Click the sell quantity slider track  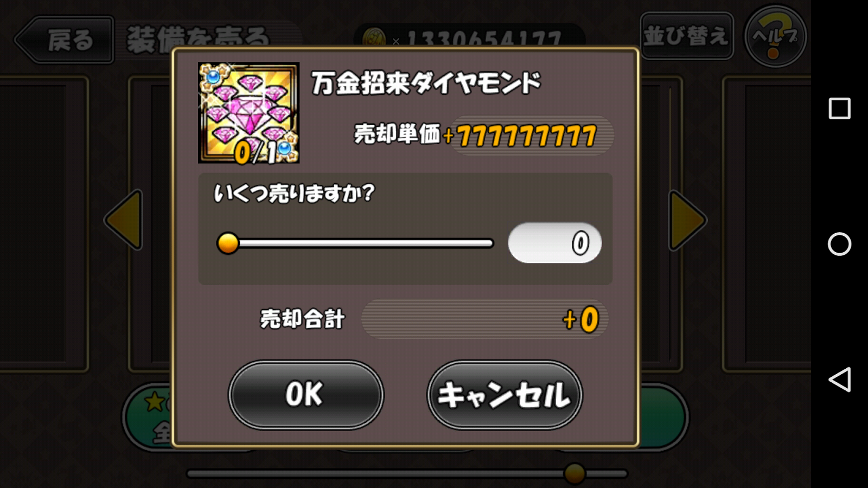355,243
